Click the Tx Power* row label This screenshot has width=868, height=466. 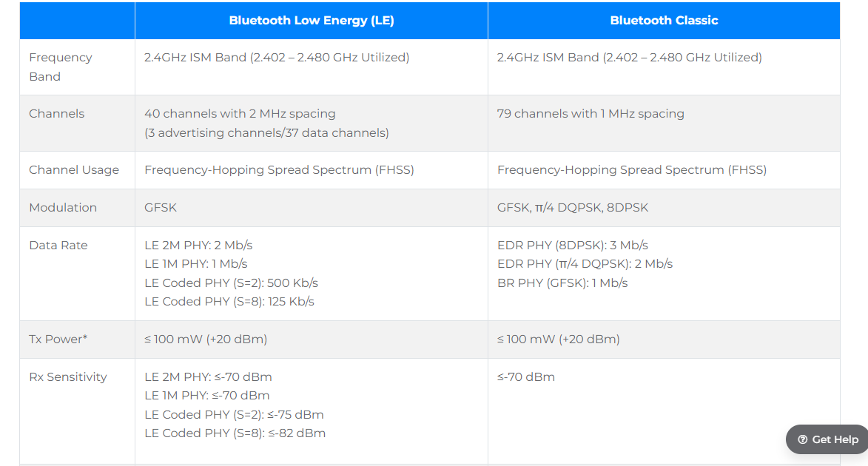[x=58, y=340]
